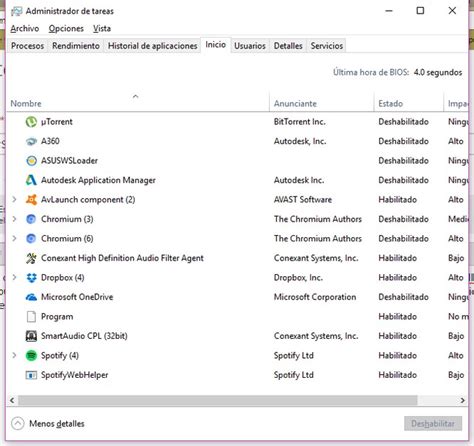This screenshot has width=474, height=446.
Task: Open the Opciones menu
Action: [66, 29]
